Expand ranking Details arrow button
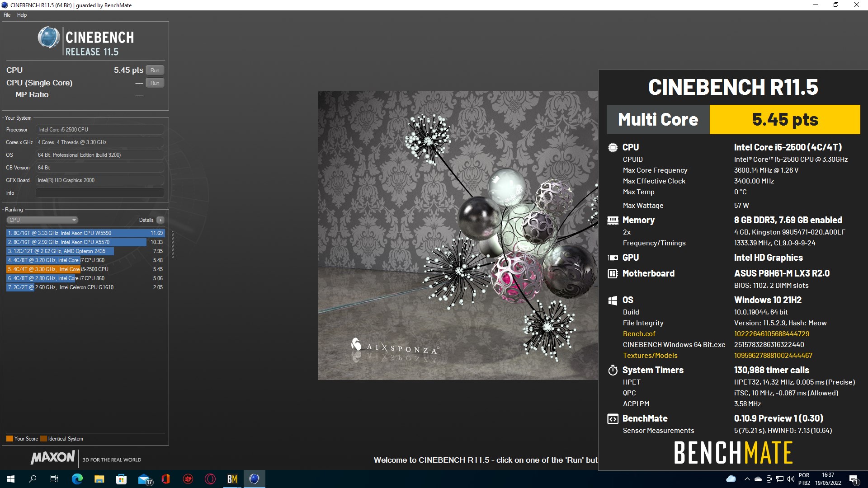 tap(160, 220)
